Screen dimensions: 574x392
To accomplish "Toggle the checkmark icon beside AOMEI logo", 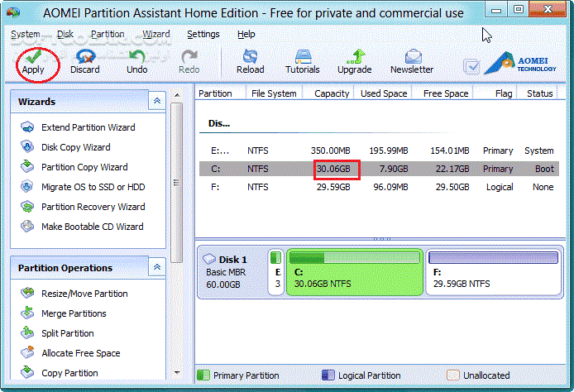I will coord(471,66).
